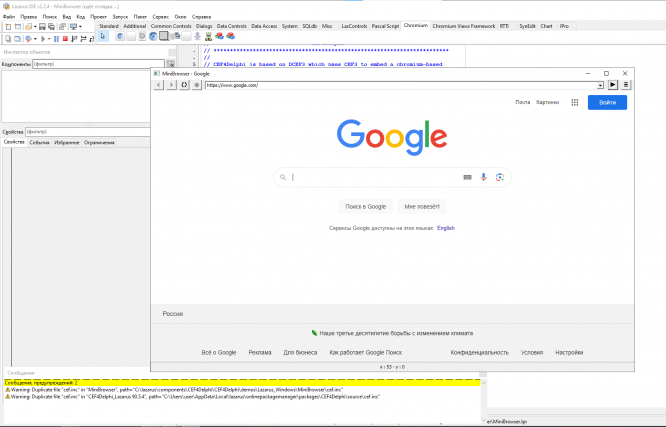Follow the Почта link

(x=523, y=102)
